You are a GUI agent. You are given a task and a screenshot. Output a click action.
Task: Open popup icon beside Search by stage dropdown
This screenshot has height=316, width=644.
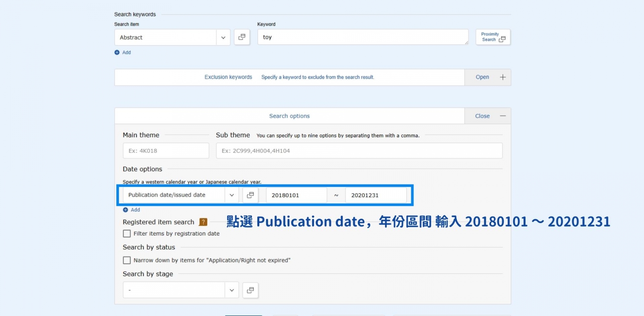(x=250, y=290)
